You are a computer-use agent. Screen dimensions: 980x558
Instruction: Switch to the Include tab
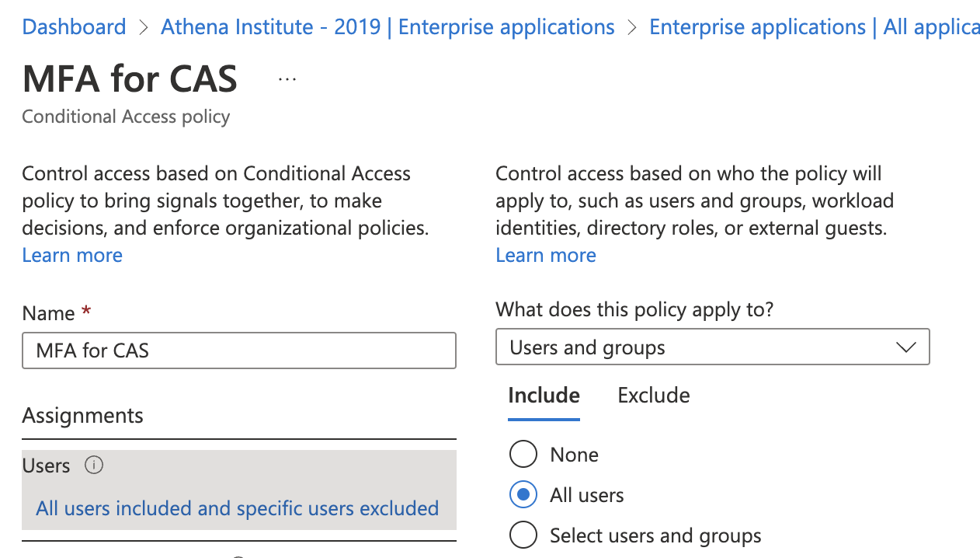coord(544,396)
